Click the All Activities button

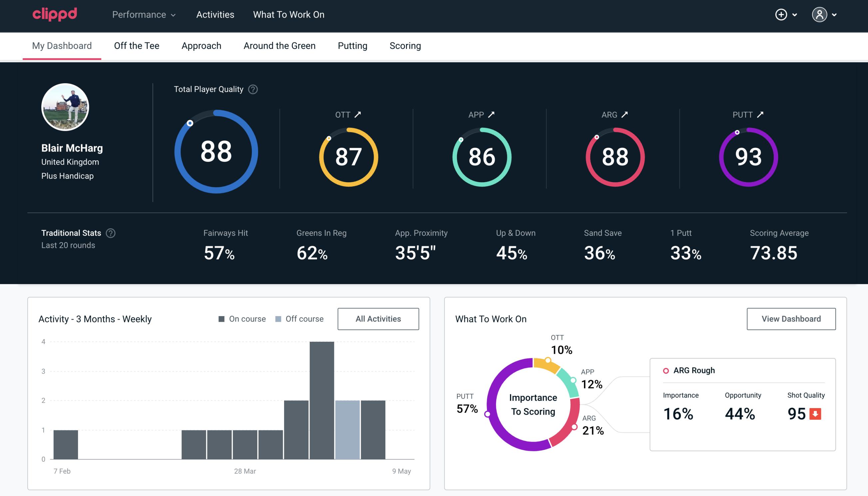coord(378,319)
